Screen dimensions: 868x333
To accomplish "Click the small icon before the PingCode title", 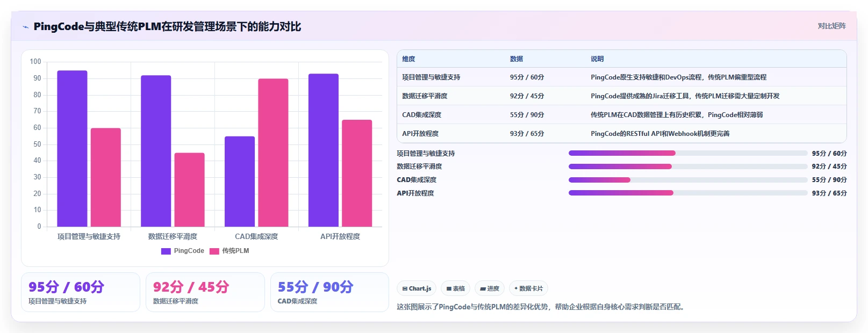I will (x=25, y=27).
